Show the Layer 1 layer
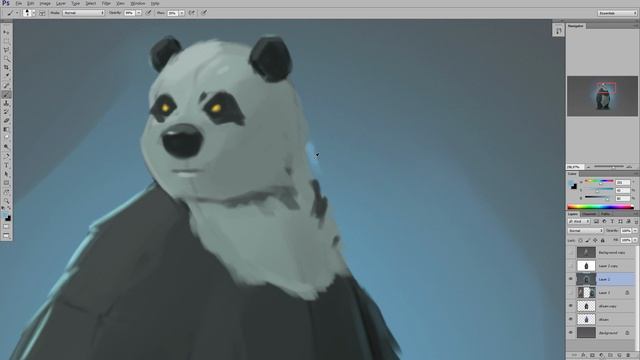This screenshot has width=640, height=360. [571, 293]
